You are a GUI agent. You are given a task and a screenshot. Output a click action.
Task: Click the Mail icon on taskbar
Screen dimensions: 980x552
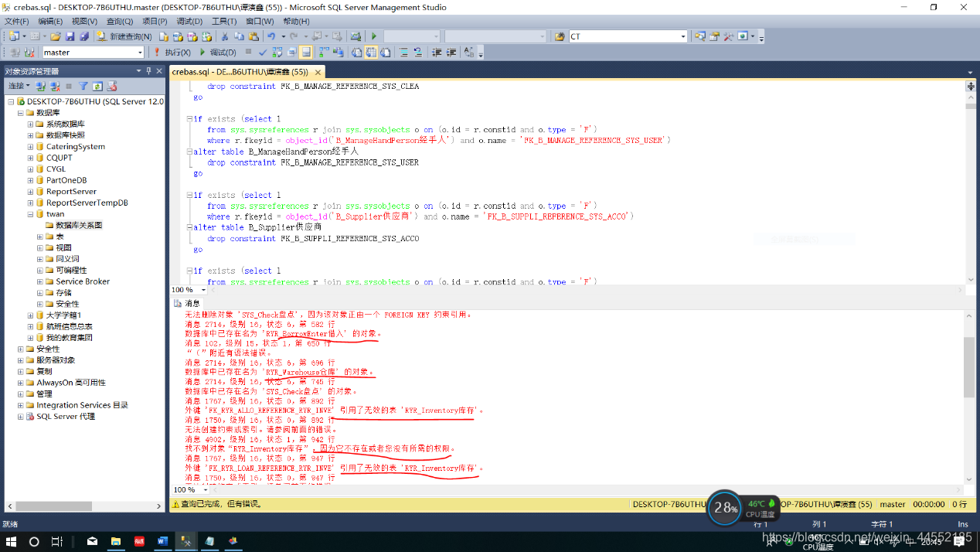point(92,541)
